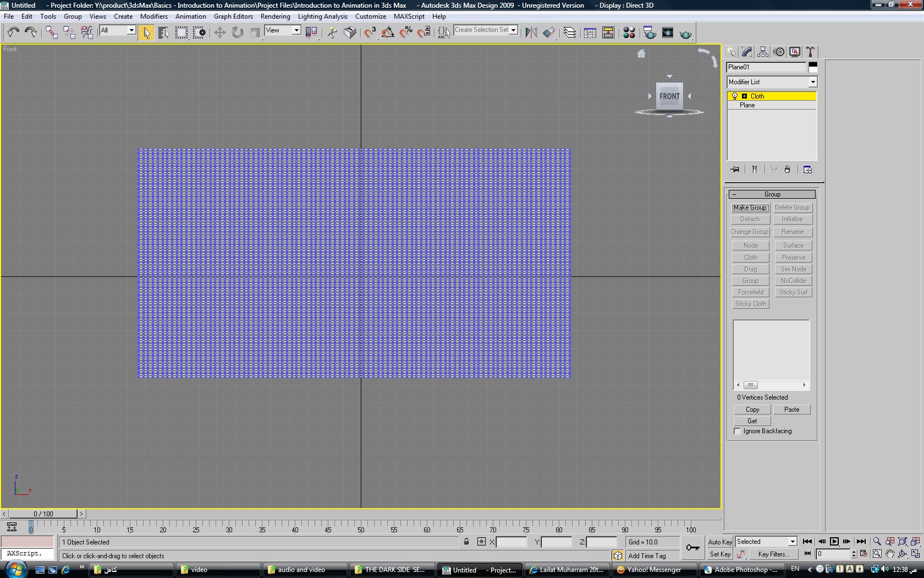Screen dimensions: 924x578
Task: Click the ViewCube home icon
Action: tap(641, 53)
